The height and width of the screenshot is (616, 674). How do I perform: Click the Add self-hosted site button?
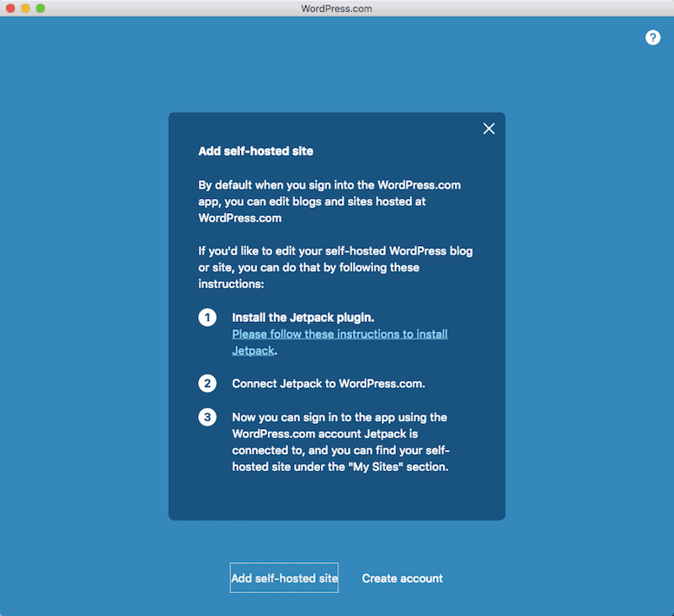click(284, 578)
